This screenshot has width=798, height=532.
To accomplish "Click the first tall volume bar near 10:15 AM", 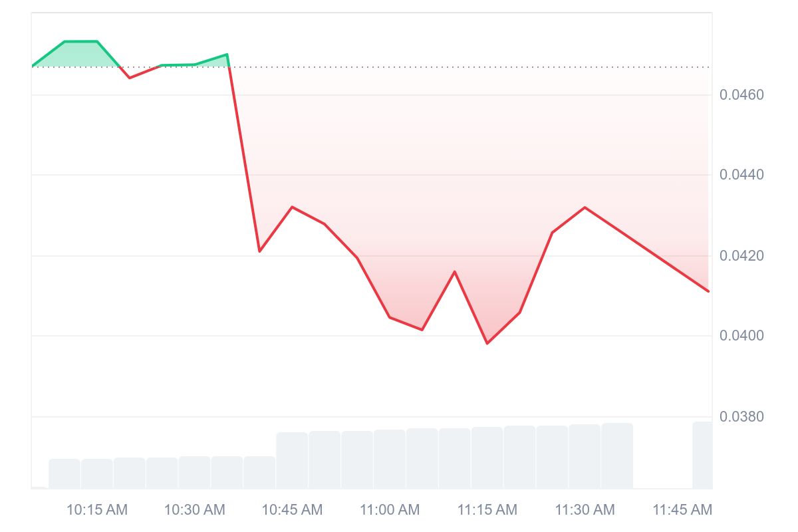I will (x=65, y=474).
